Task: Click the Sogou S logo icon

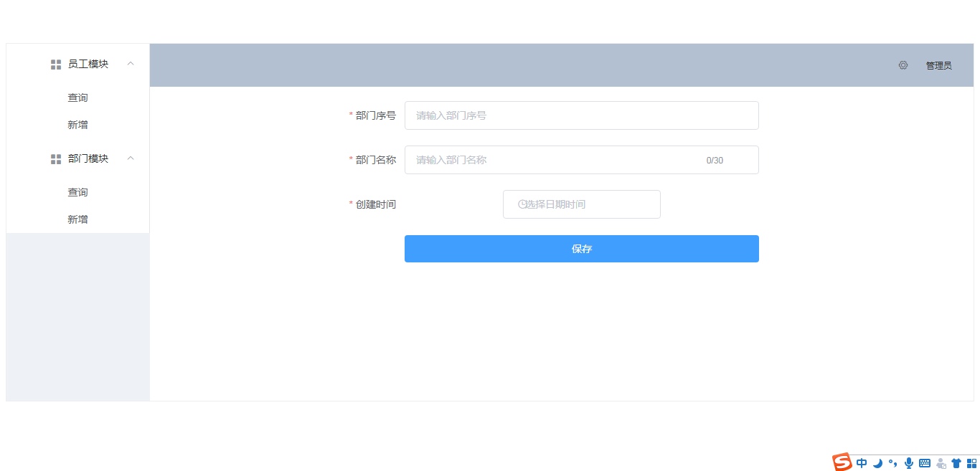Action: tap(842, 462)
